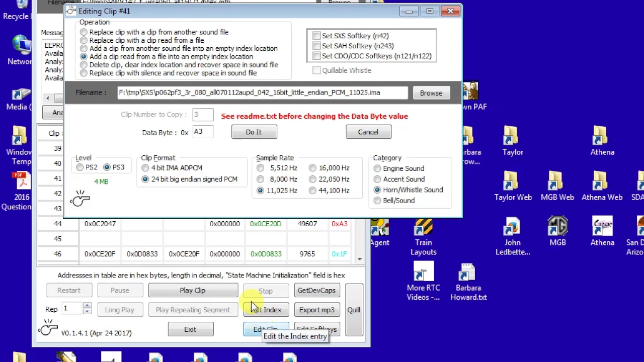
Task: Set sample rate to 5,512 Hz
Action: [260, 168]
